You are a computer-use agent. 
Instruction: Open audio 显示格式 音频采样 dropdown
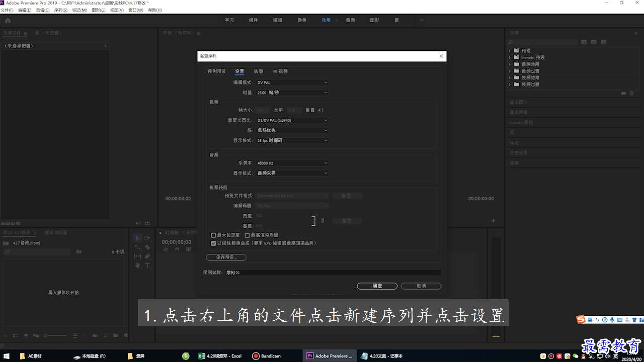[292, 173]
